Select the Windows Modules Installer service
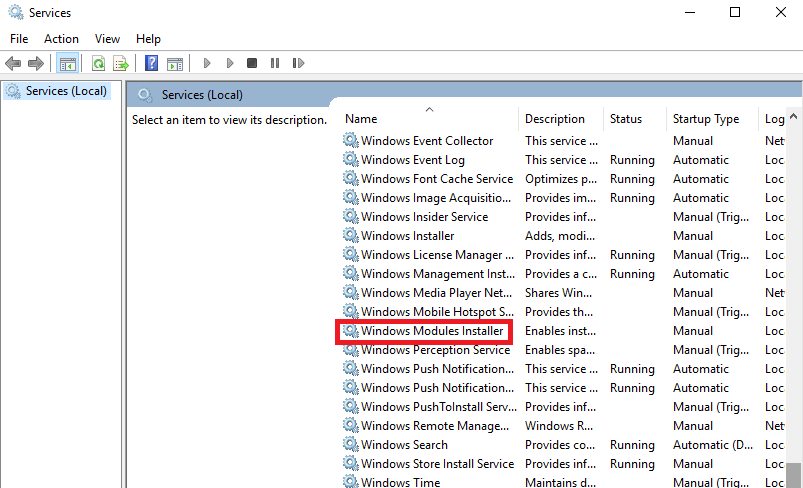This screenshot has width=803, height=488. click(x=432, y=331)
